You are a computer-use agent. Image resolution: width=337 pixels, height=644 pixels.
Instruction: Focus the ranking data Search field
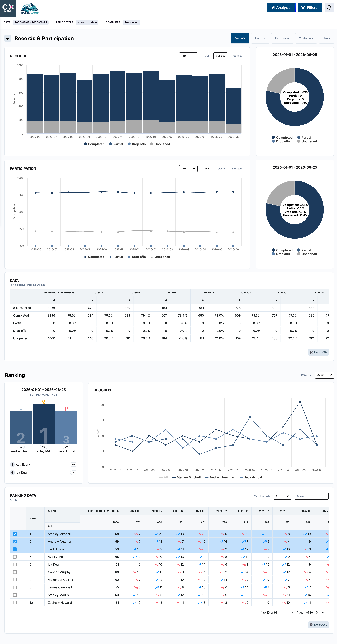tap(311, 496)
